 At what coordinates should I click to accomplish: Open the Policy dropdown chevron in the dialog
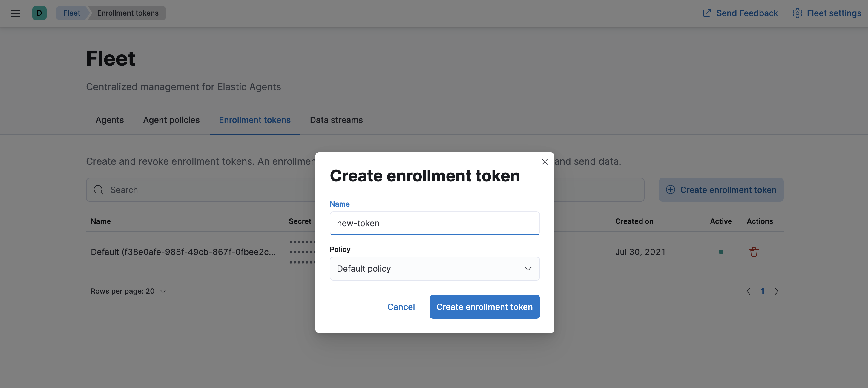point(528,268)
